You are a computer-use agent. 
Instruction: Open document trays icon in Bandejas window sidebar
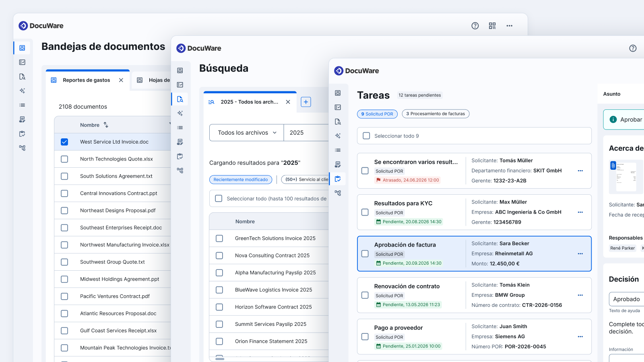point(22,48)
